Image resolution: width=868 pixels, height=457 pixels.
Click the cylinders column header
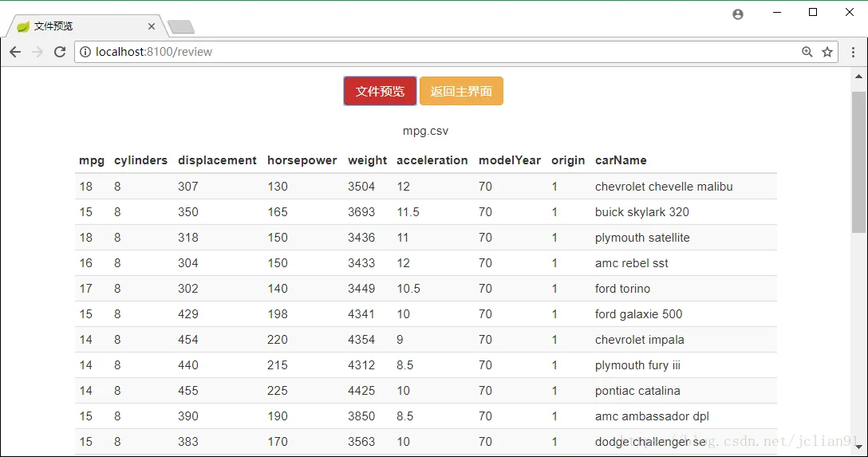click(x=140, y=160)
